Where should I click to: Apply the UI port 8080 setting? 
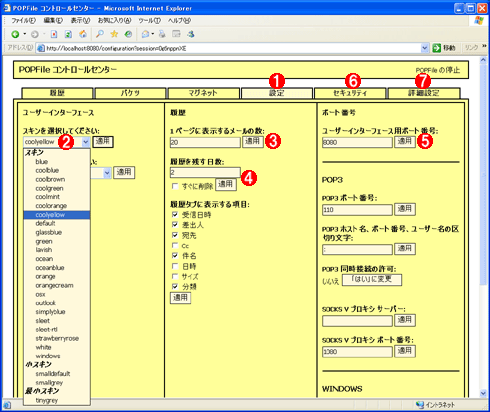[x=405, y=142]
